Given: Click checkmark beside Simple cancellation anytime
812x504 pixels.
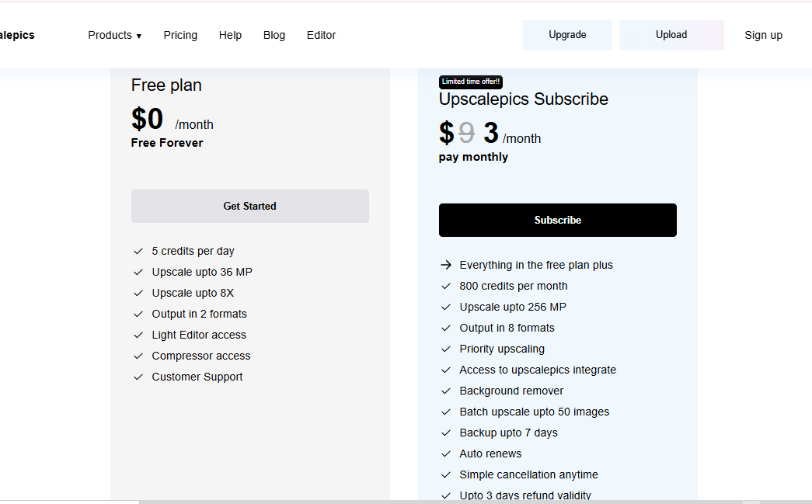Looking at the screenshot, I should (446, 475).
